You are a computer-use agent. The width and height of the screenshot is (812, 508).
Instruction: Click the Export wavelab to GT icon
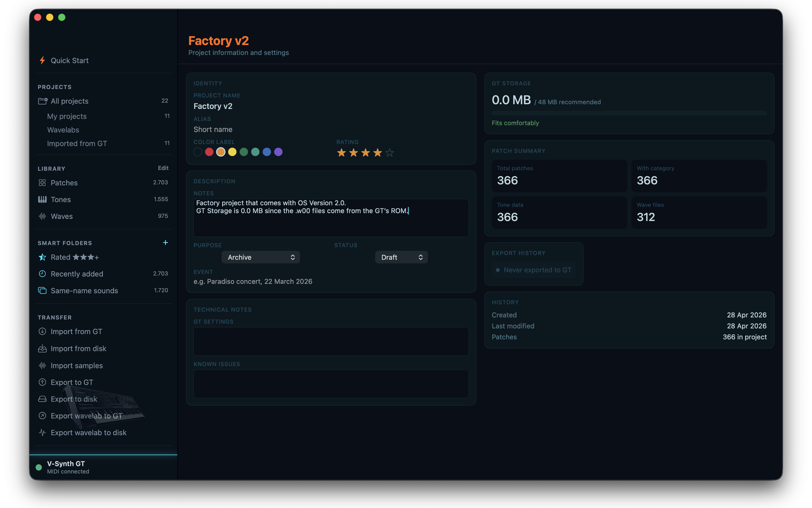[x=42, y=416]
